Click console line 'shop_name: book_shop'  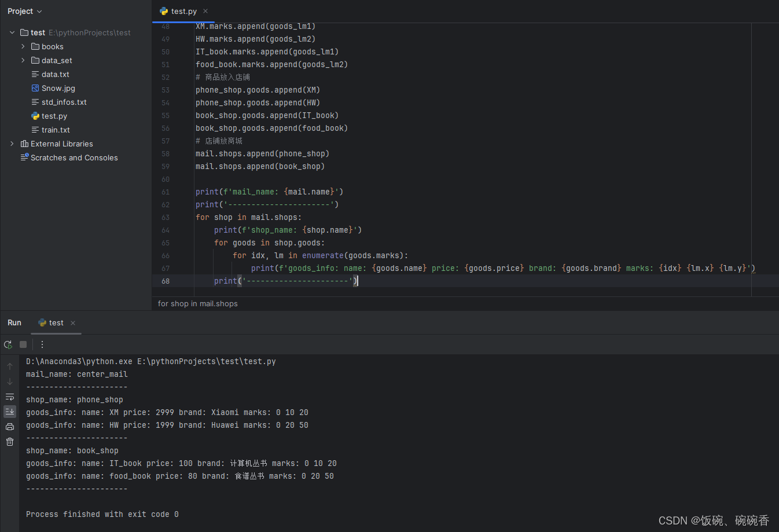pos(72,450)
